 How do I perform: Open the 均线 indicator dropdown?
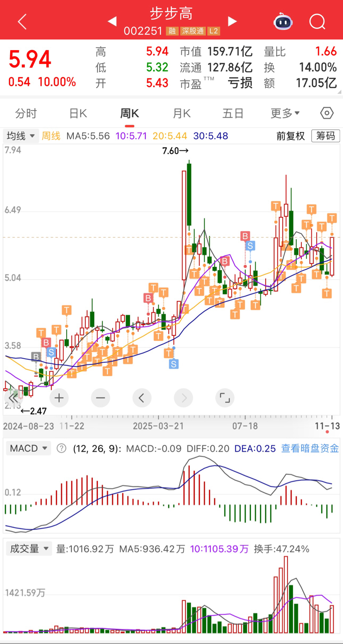coord(21,136)
